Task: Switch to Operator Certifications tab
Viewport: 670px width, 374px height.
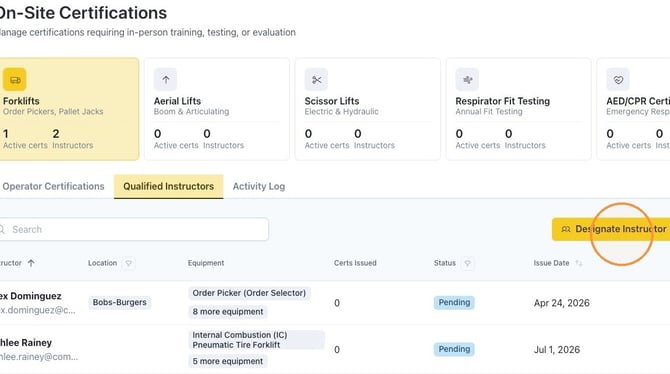Action: tap(53, 186)
